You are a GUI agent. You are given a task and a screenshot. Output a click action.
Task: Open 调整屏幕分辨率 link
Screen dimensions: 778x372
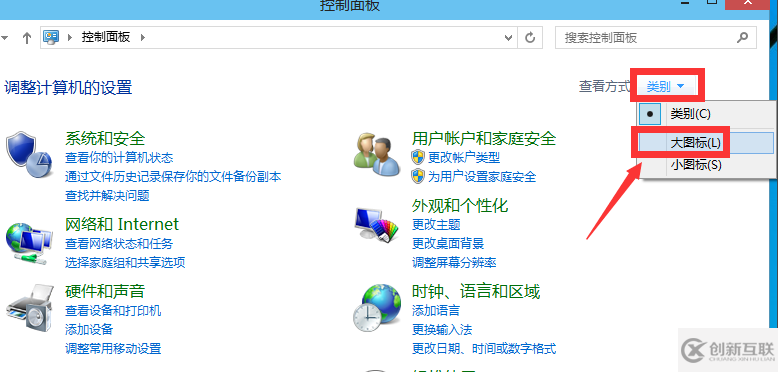[454, 262]
